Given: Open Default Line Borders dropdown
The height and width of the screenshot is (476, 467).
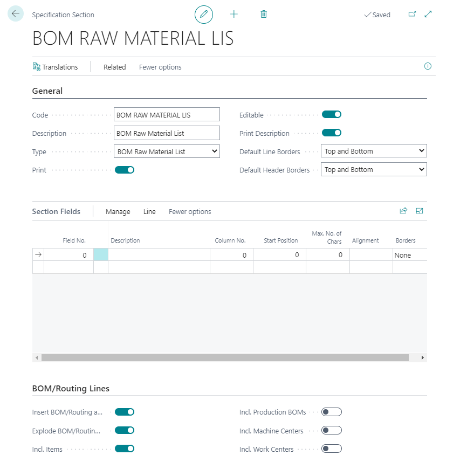Looking at the screenshot, I should tap(374, 151).
